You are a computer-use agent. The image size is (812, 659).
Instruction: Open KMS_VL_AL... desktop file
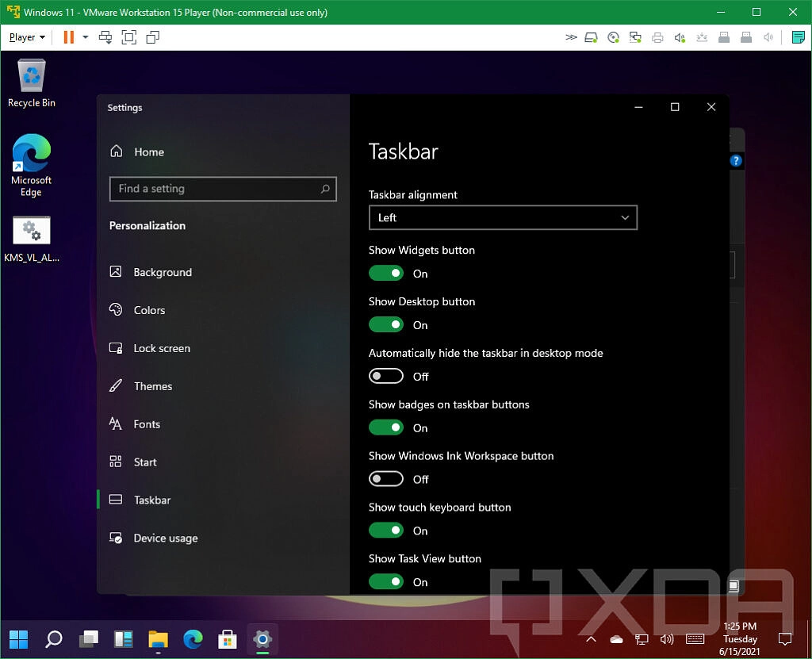[32, 239]
